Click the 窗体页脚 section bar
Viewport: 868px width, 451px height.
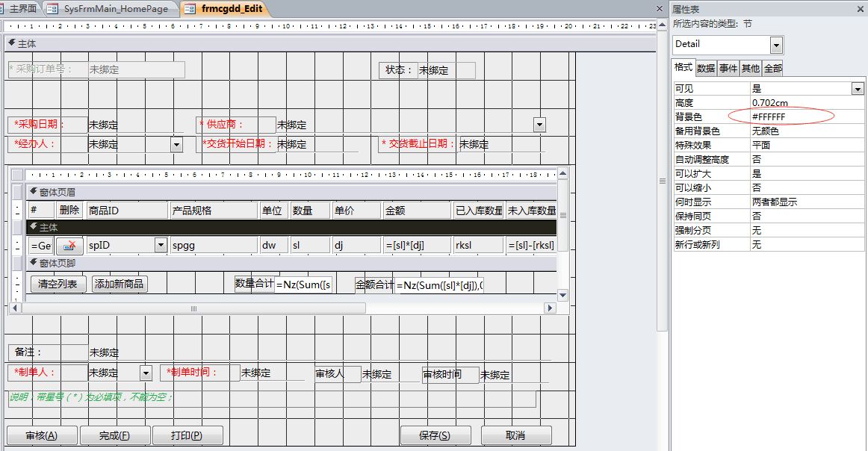click(291, 263)
